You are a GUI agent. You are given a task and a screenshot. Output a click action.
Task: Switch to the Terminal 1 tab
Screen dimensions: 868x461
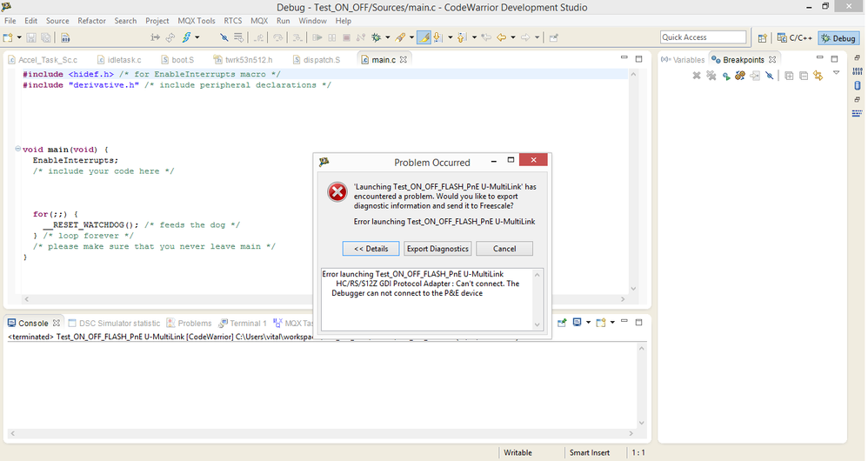tap(243, 324)
